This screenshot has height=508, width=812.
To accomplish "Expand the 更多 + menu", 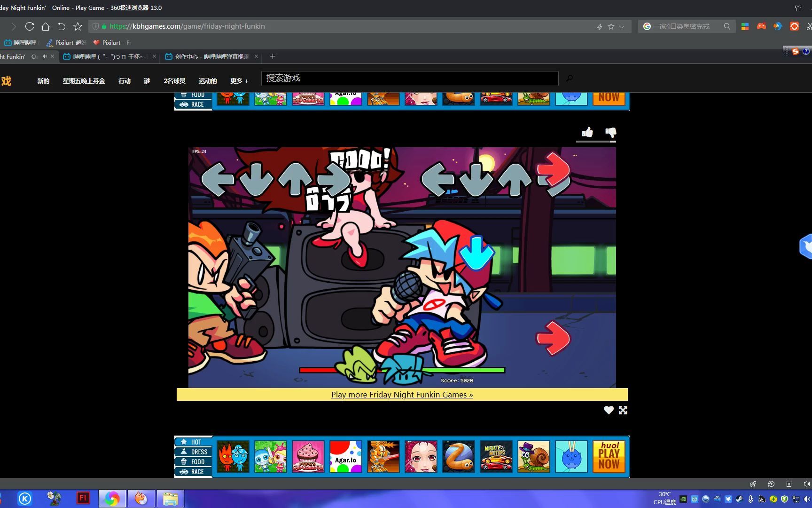I will [239, 81].
